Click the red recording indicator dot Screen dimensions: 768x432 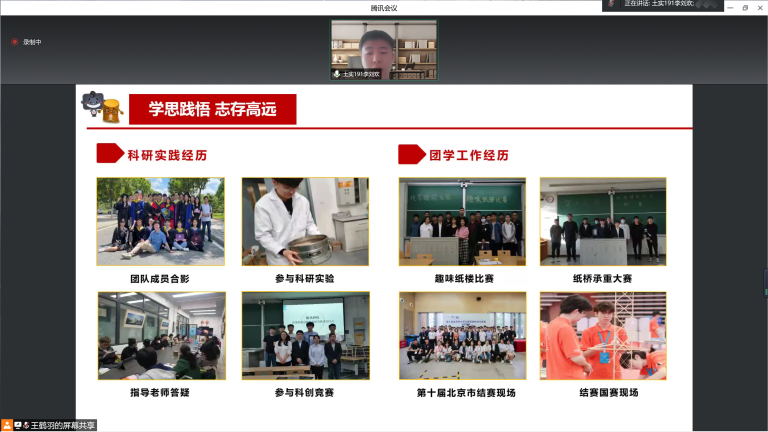coord(15,42)
